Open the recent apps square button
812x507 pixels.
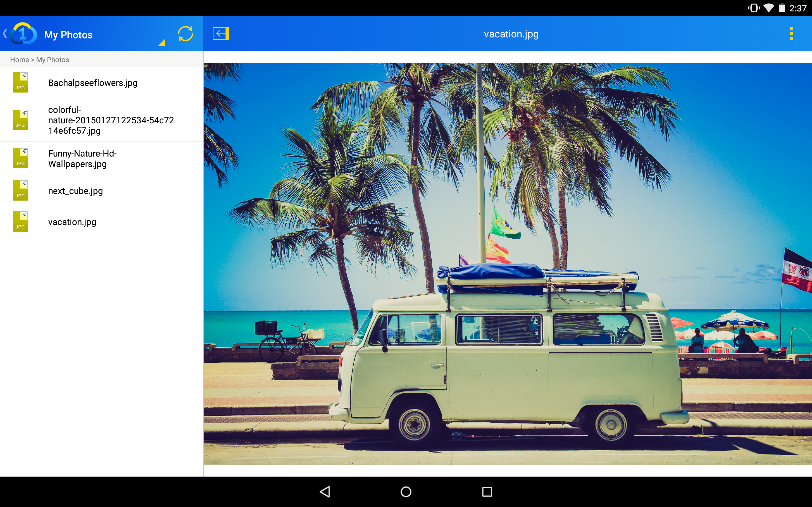point(487,491)
